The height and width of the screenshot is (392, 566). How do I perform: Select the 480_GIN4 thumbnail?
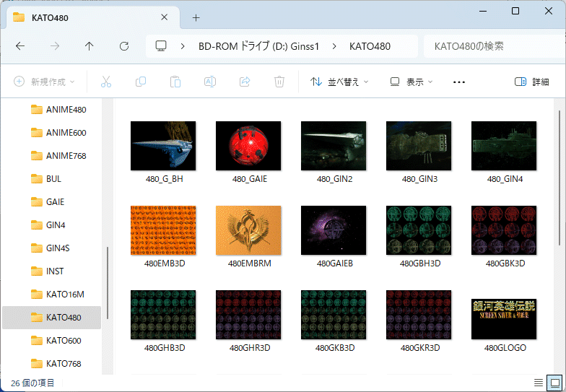click(504, 146)
